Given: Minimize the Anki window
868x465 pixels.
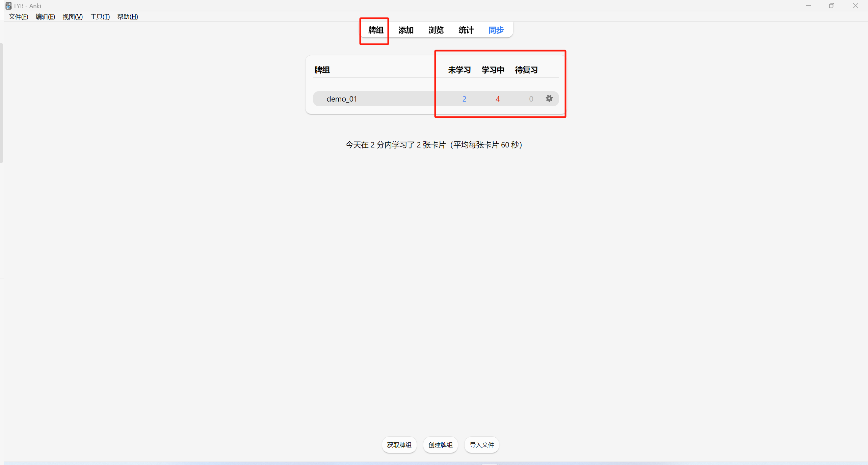Looking at the screenshot, I should pyautogui.click(x=808, y=6).
